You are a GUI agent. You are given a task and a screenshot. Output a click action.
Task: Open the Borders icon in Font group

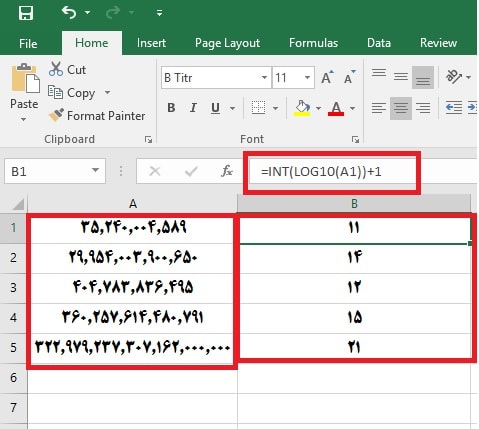pos(258,108)
